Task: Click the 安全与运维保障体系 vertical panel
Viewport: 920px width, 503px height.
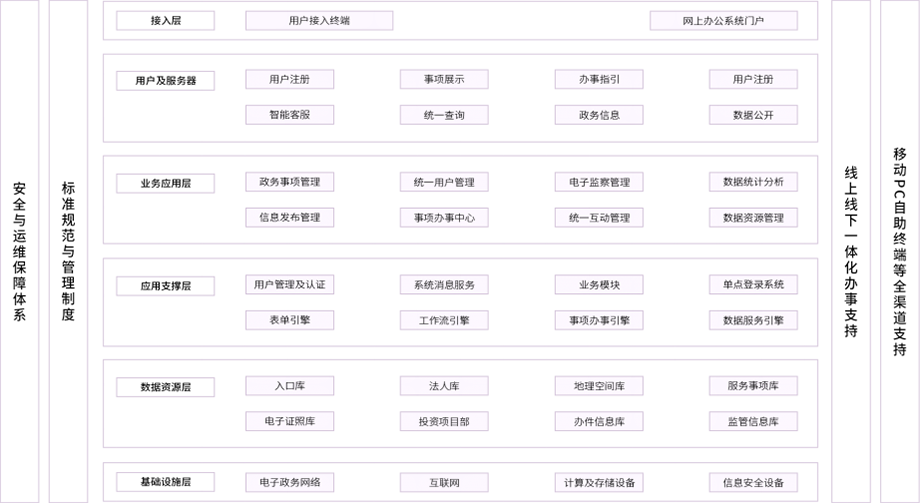Action: (19, 251)
